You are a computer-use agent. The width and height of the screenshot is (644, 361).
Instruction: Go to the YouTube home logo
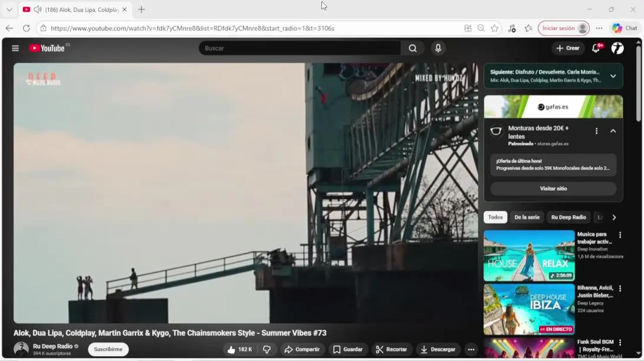(x=47, y=48)
